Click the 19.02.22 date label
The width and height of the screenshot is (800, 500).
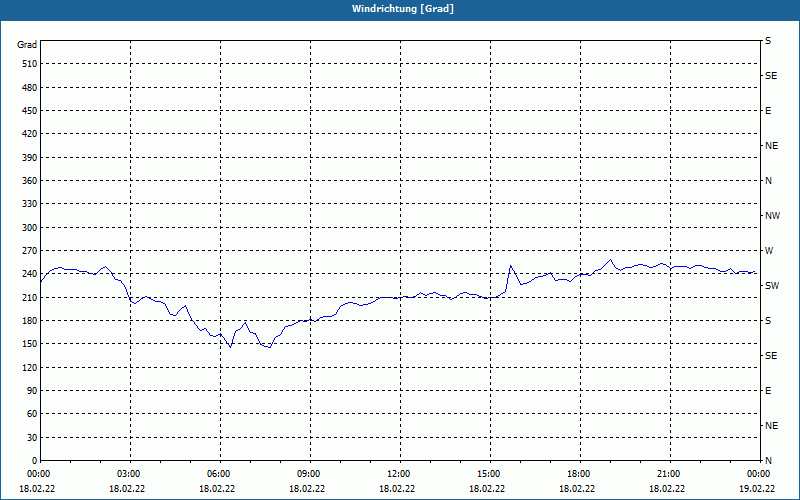coord(757,489)
